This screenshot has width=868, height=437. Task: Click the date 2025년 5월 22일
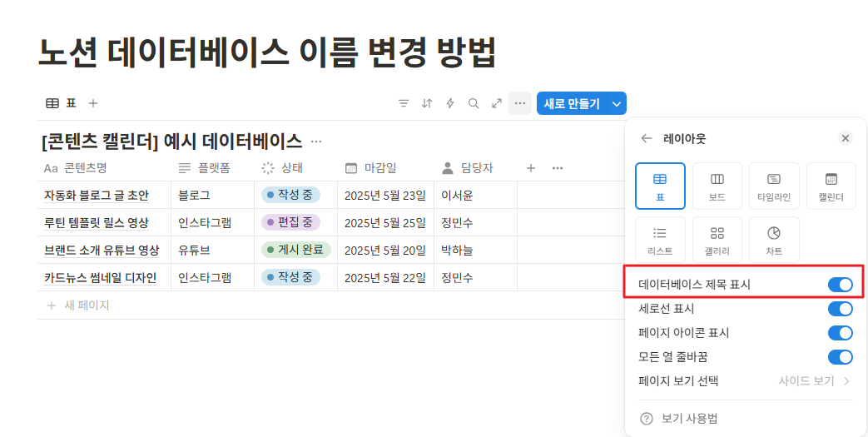(x=385, y=278)
